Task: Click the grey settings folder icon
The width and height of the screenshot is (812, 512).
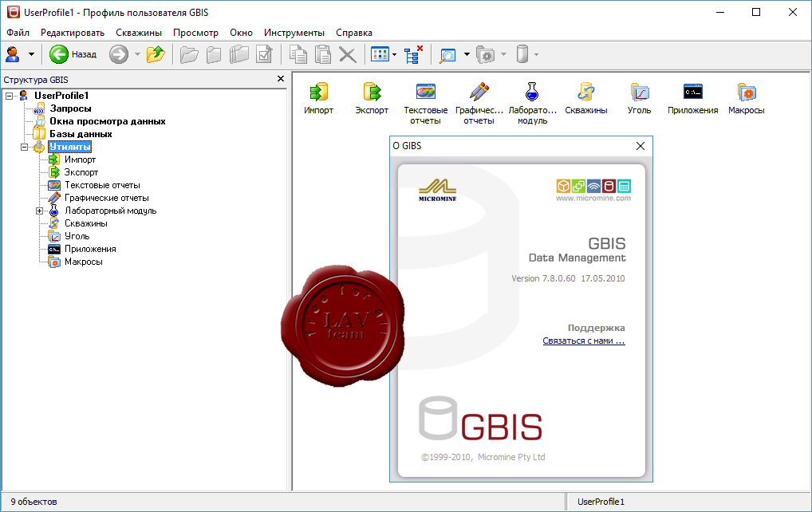Action: pos(485,54)
